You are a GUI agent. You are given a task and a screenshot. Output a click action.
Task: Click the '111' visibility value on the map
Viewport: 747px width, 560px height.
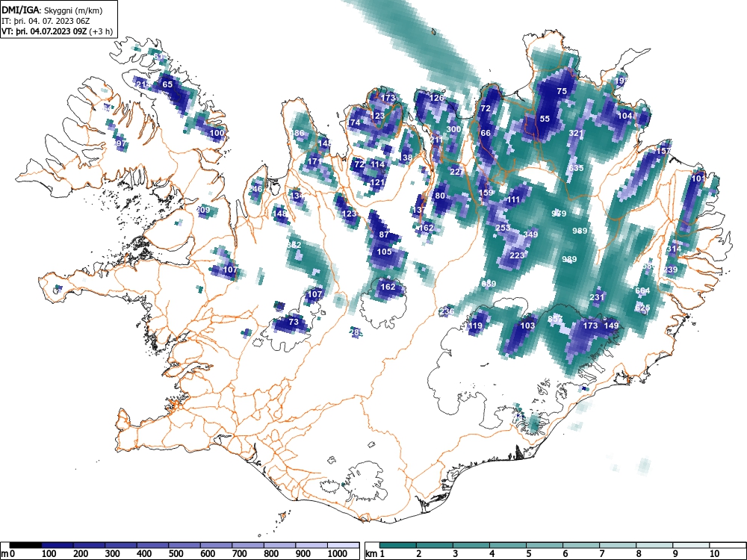[x=513, y=199]
